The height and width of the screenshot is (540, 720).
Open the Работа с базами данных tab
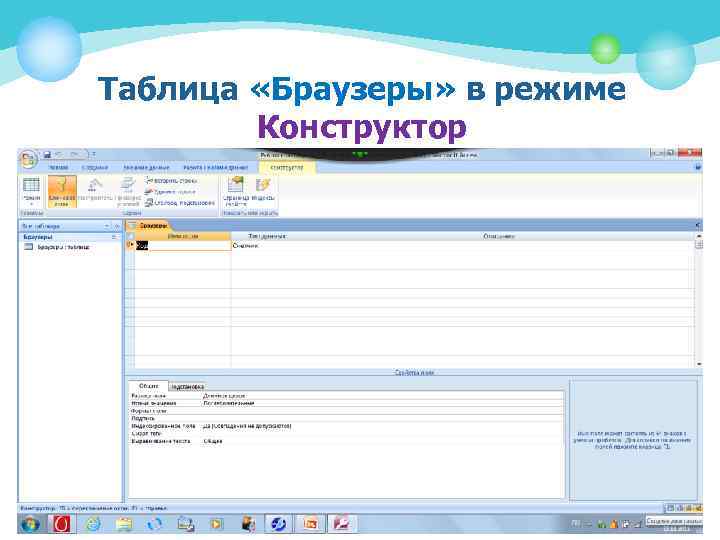coord(215,168)
